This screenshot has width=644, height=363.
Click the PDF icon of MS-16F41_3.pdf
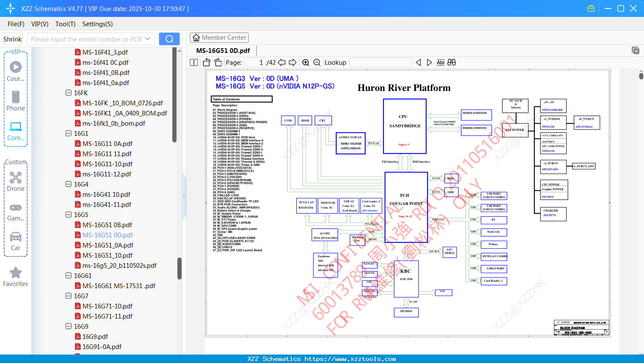[78, 52]
